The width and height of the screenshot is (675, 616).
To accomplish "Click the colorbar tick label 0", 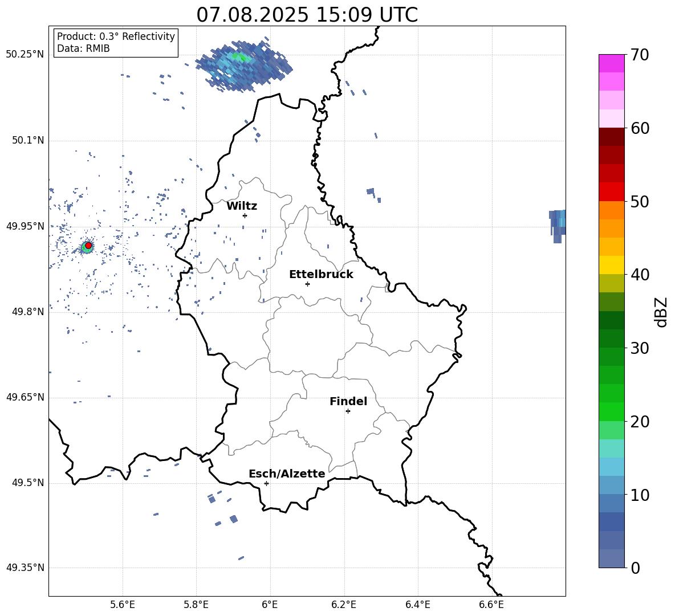I will point(635,568).
